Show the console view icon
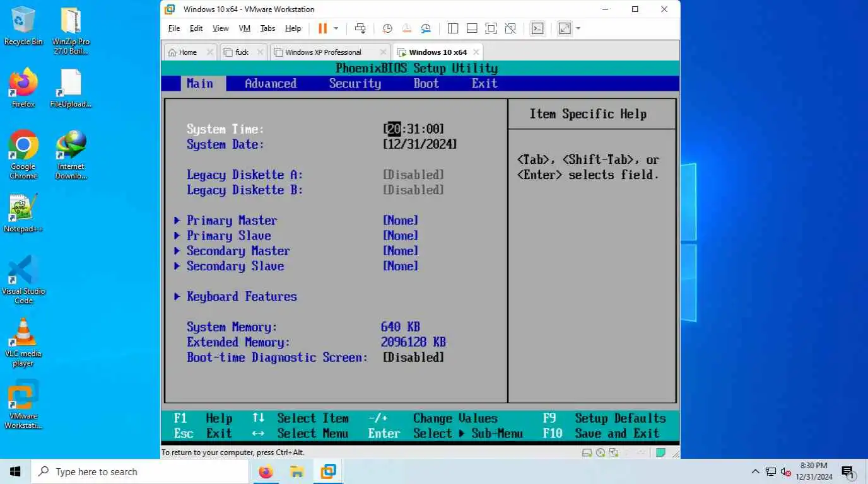868x484 pixels. click(537, 28)
